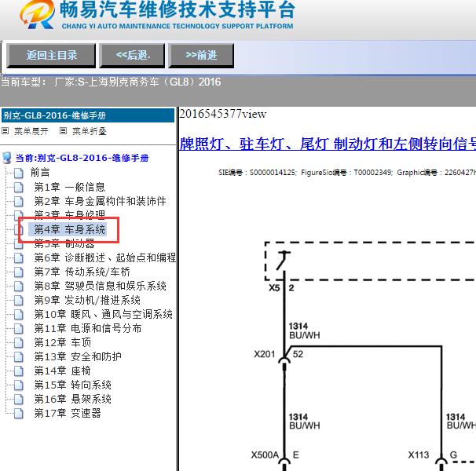Image resolution: width=476 pixels, height=471 pixels.
Task: Click the 当前车型 vehicle info line
Action: click(x=111, y=82)
